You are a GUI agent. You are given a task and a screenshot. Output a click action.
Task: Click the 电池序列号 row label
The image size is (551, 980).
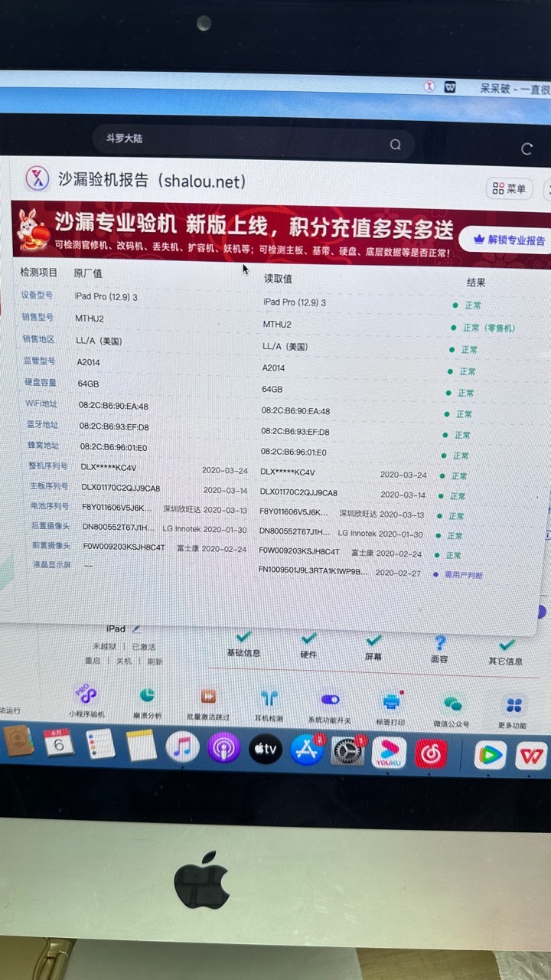pos(50,506)
